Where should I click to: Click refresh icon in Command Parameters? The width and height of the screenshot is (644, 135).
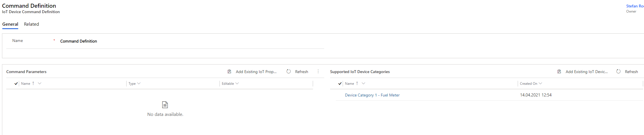[x=289, y=72]
